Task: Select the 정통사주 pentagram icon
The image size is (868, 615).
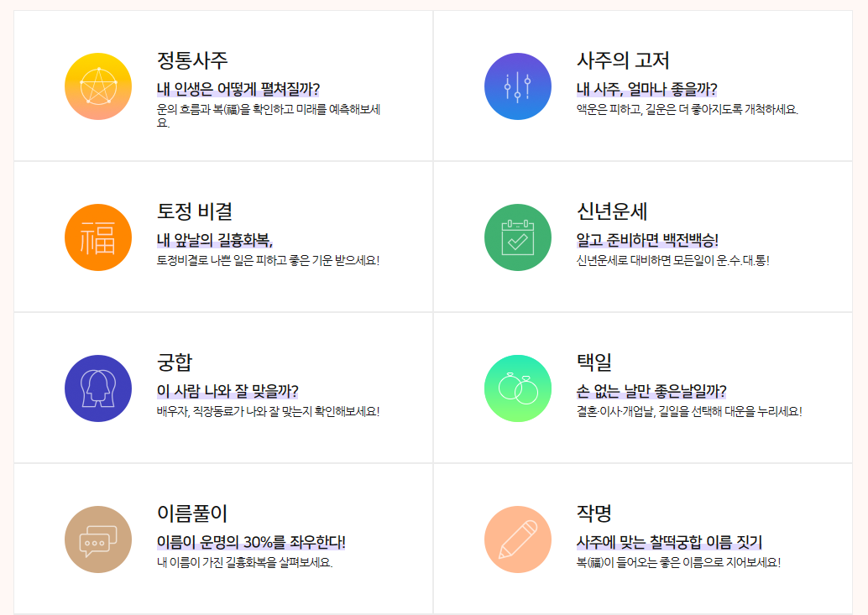Action: point(97,86)
